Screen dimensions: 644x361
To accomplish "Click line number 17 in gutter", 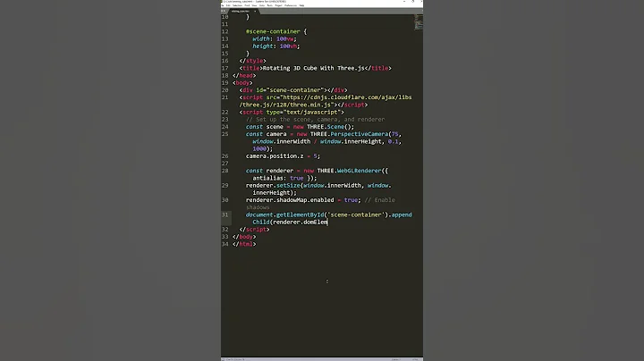I will 225,68.
